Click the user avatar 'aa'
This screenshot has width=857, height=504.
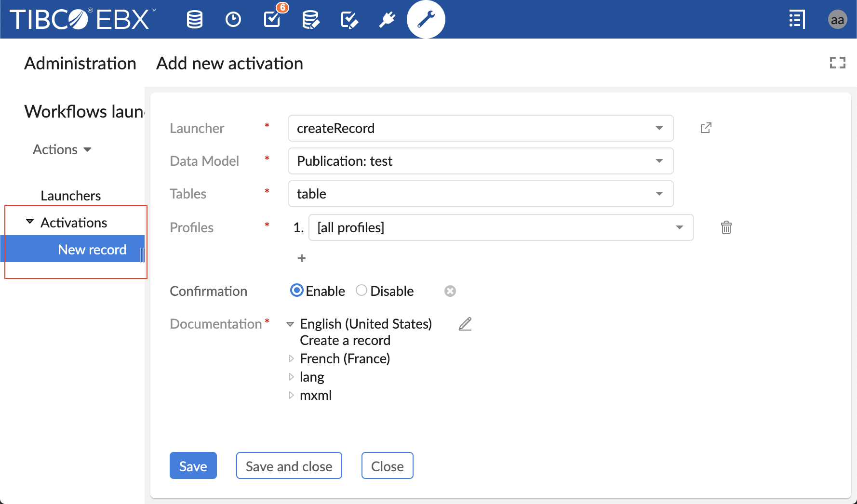tap(837, 20)
